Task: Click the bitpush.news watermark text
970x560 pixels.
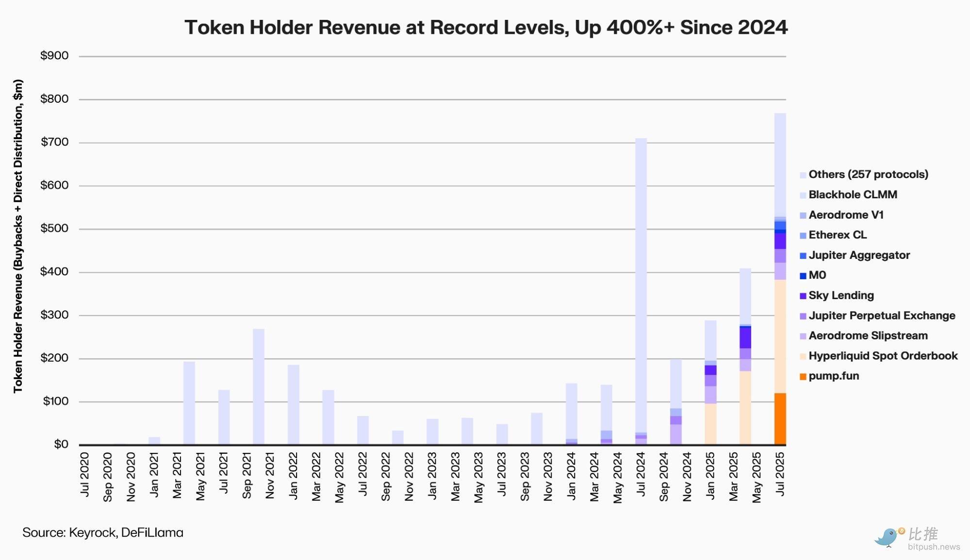Action: [x=934, y=547]
